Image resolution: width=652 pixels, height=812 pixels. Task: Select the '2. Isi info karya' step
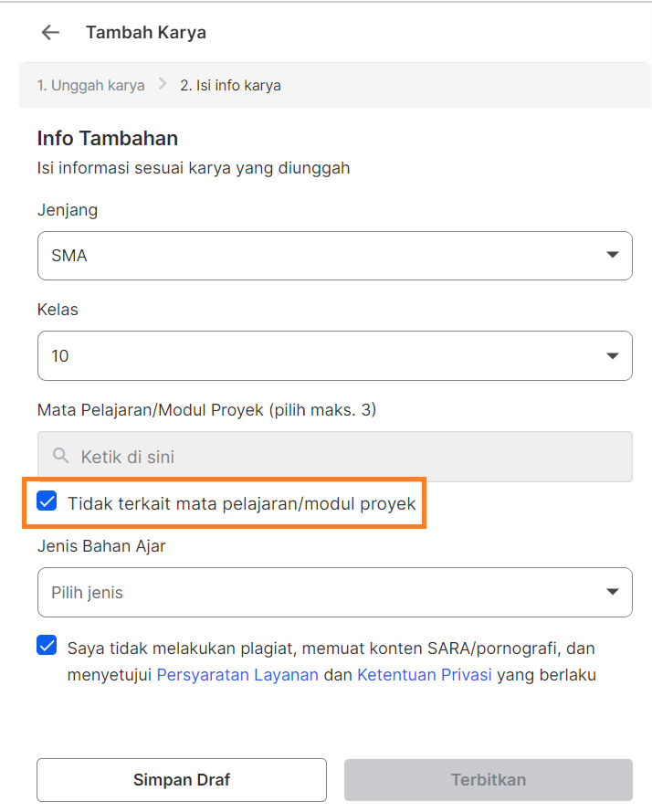232,85
